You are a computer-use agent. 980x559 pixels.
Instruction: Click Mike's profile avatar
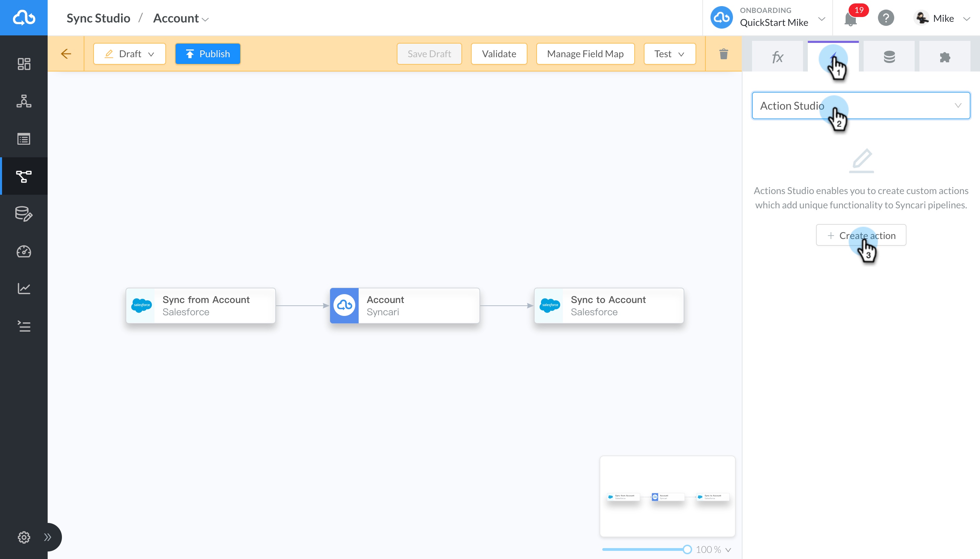point(921,18)
